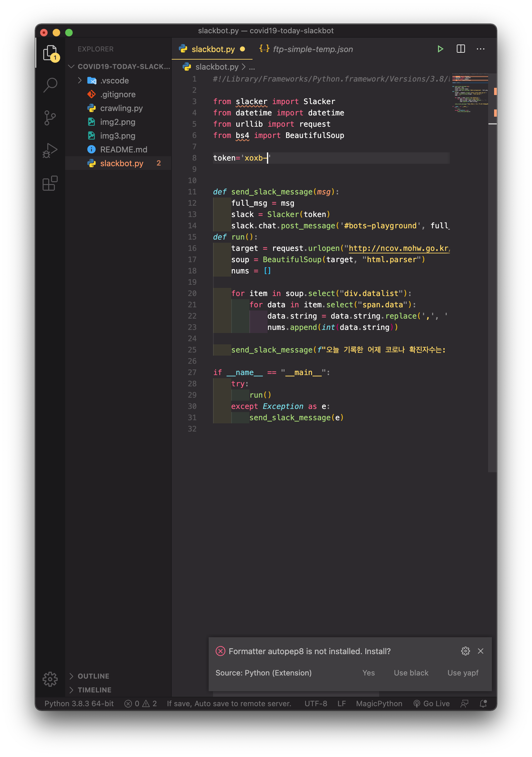532x757 pixels.
Task: Click the Go Live broadcast button
Action: click(x=431, y=704)
